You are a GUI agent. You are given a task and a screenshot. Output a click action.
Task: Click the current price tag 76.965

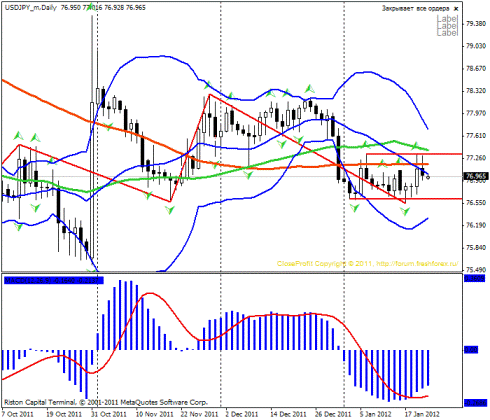pyautogui.click(x=476, y=176)
